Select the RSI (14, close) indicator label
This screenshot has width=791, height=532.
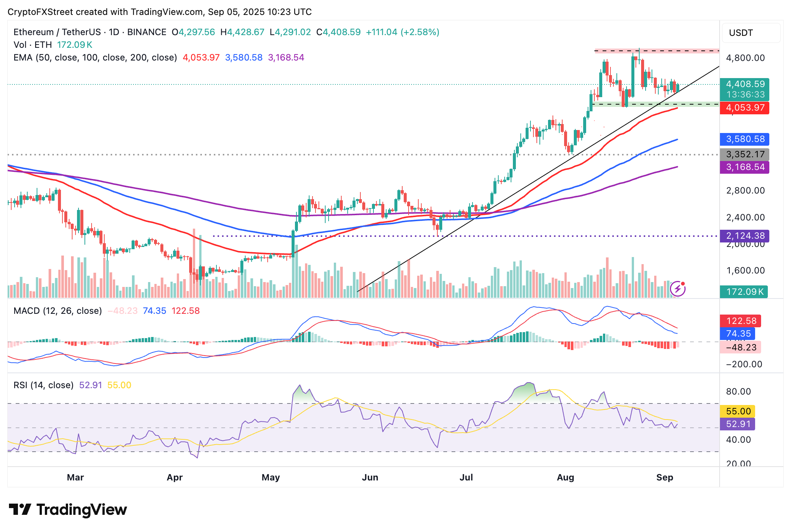43,385
